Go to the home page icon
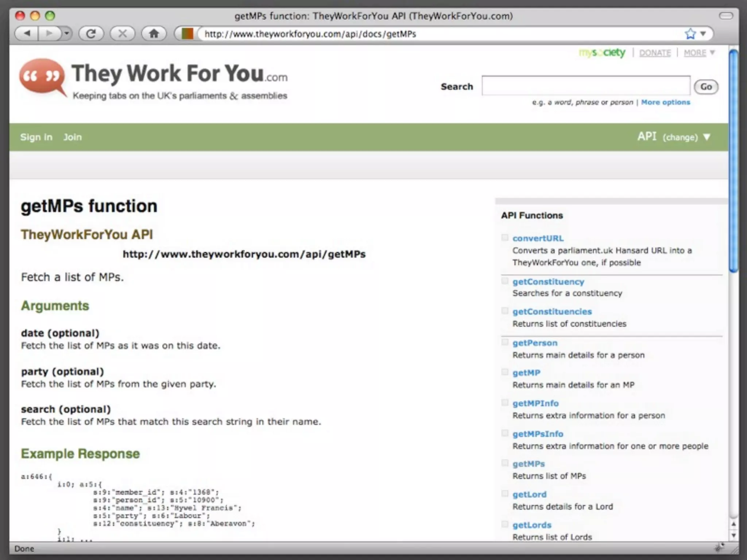 click(154, 34)
